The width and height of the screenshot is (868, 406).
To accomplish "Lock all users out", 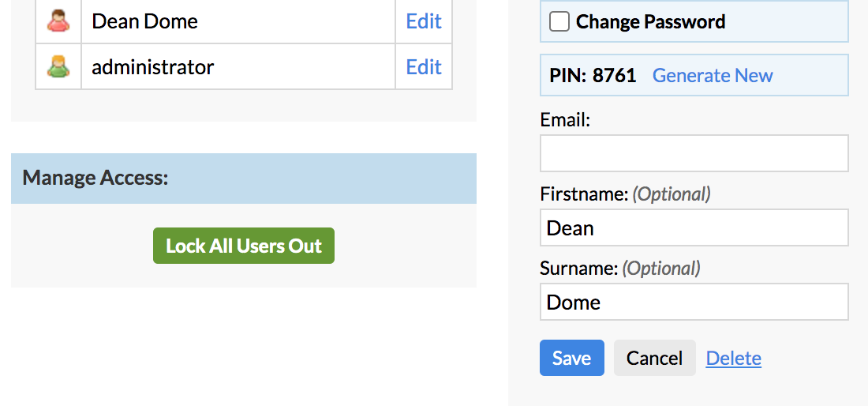I will (244, 246).
